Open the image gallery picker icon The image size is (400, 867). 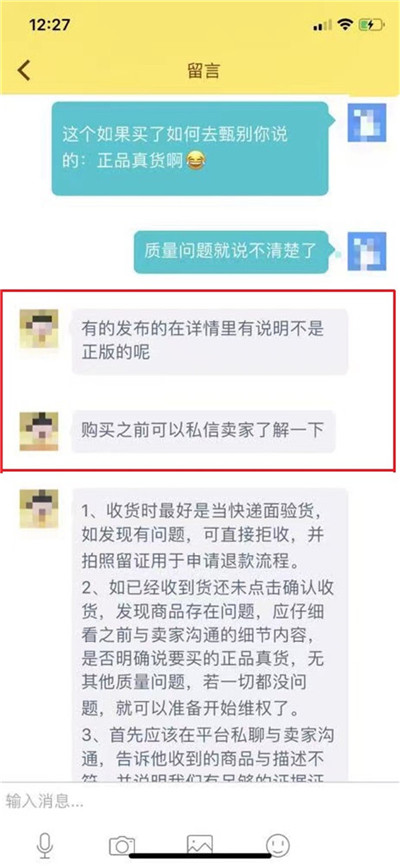point(200,845)
